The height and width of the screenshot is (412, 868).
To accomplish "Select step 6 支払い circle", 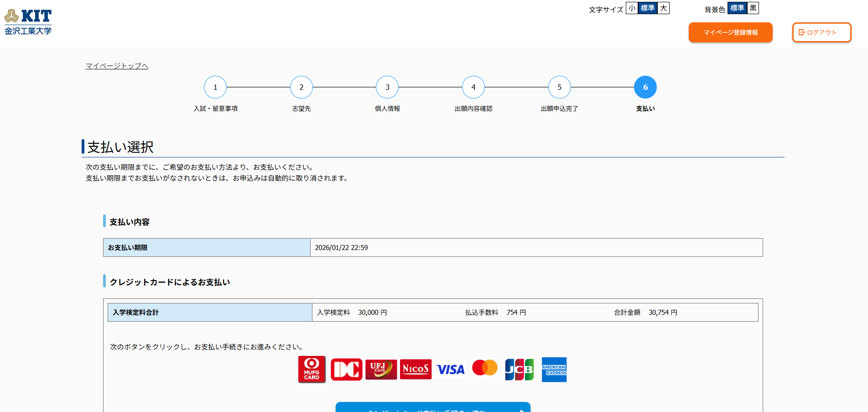I will click(645, 87).
